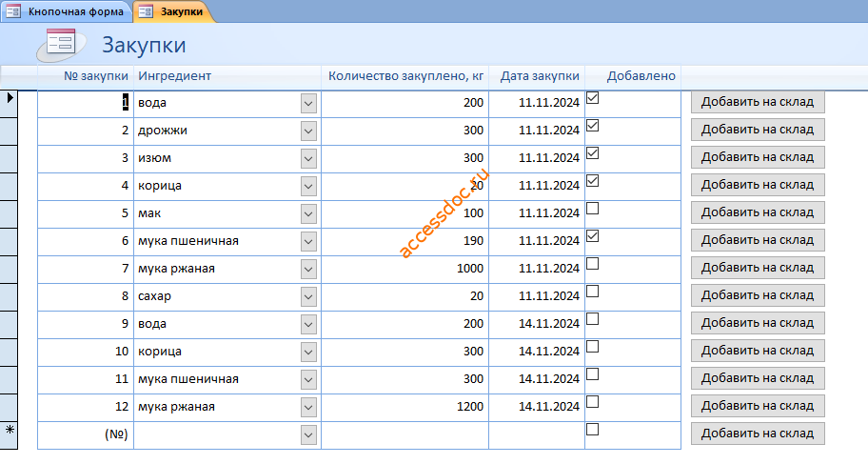This screenshot has width=868, height=464.
Task: Open ingredient dropdown for purchase 7 мука ржаная
Action: tap(309, 270)
